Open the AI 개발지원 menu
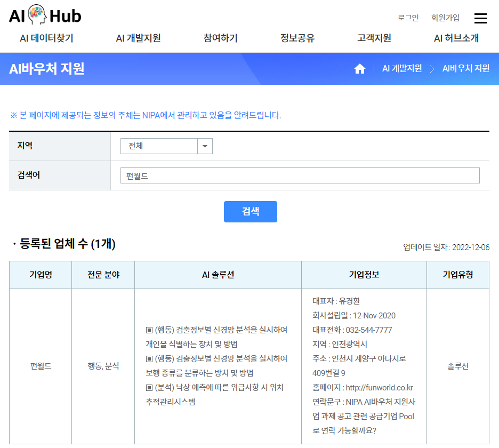This screenshot has width=499, height=448. pyautogui.click(x=138, y=38)
